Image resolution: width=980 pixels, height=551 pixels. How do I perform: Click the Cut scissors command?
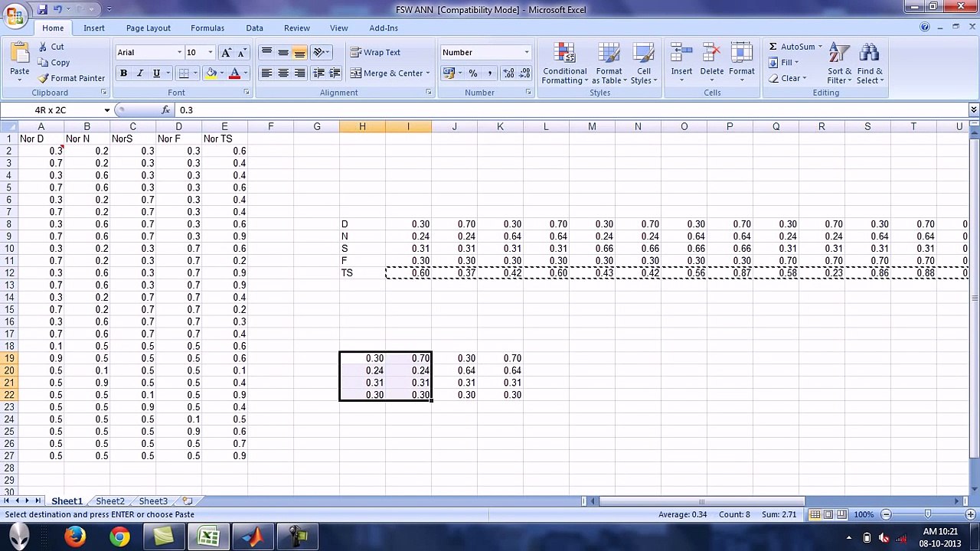[51, 47]
